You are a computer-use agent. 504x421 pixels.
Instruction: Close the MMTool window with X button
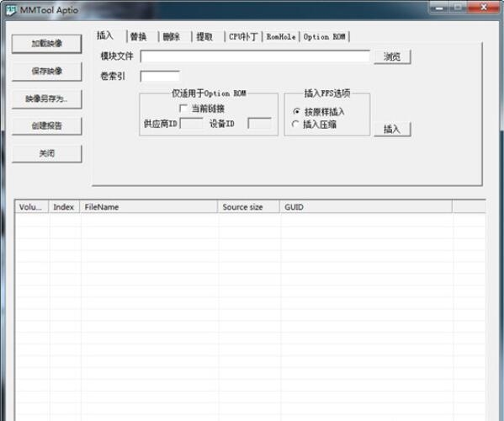click(x=484, y=7)
